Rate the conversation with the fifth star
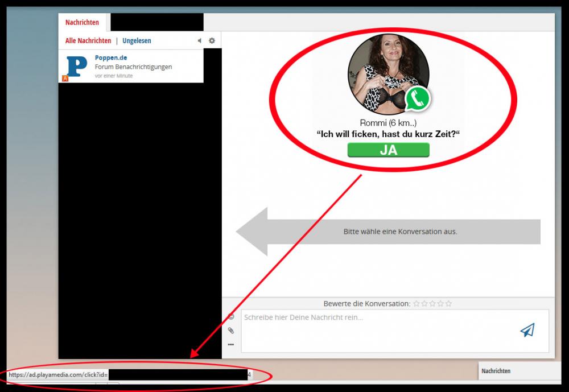569x392 pixels. click(x=448, y=304)
